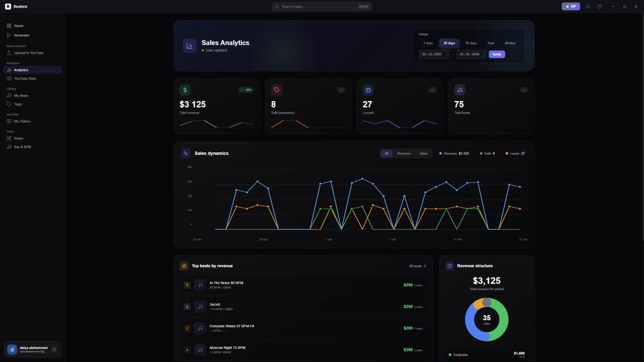Open options menu on Leased card

pos(433,89)
